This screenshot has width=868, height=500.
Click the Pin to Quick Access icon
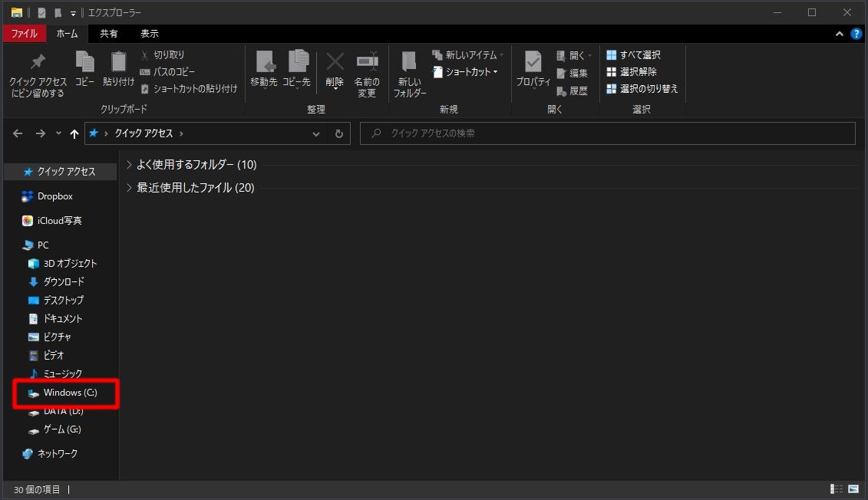coord(38,61)
